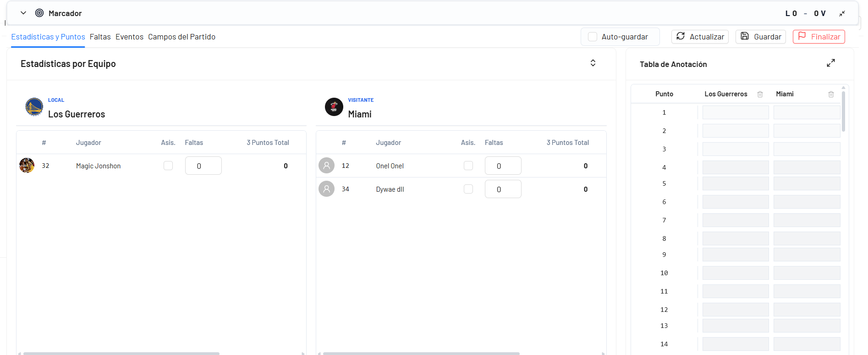Focus the Faltas input for Dywae dll
The image size is (868, 355).
coord(503,189)
